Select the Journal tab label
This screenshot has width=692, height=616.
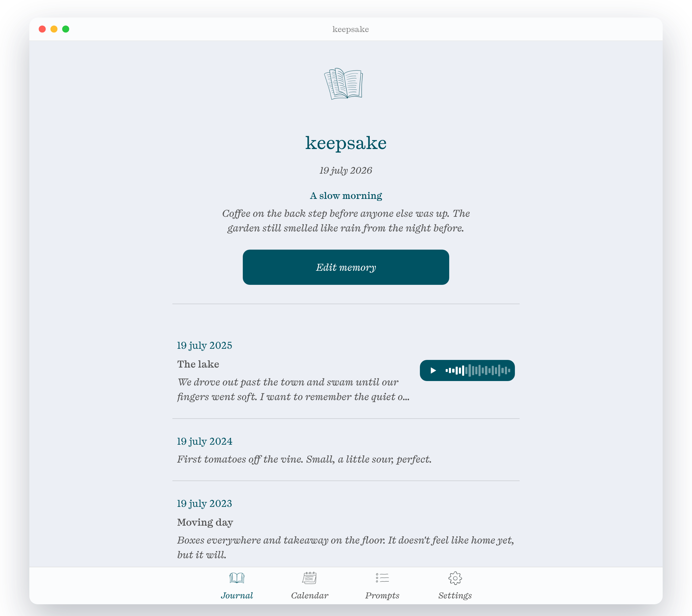point(237,595)
